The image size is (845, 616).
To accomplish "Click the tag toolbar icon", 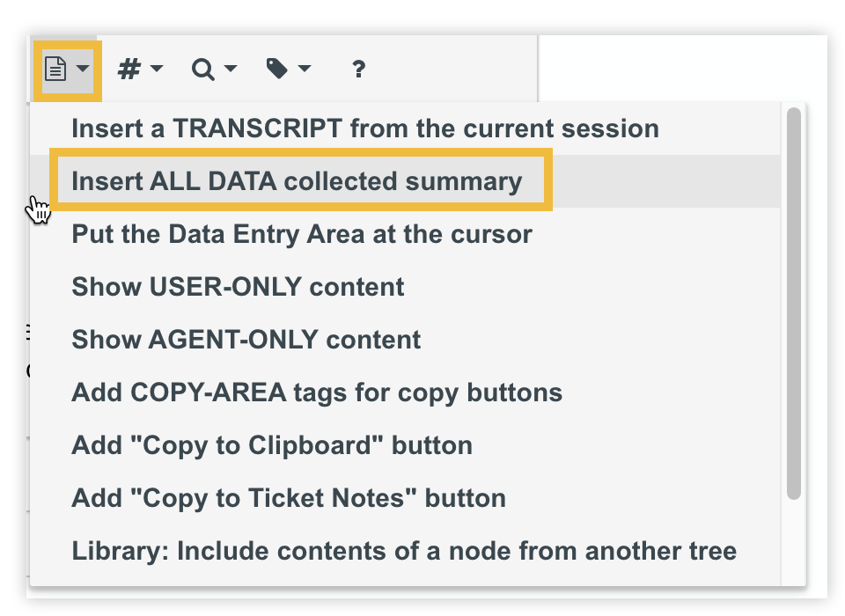I will point(278,68).
